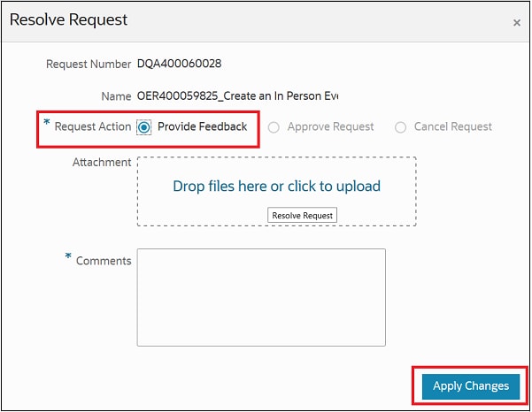This screenshot has height=412, width=532.
Task: Click the required asterisk beside Comments
Action: [x=68, y=257]
